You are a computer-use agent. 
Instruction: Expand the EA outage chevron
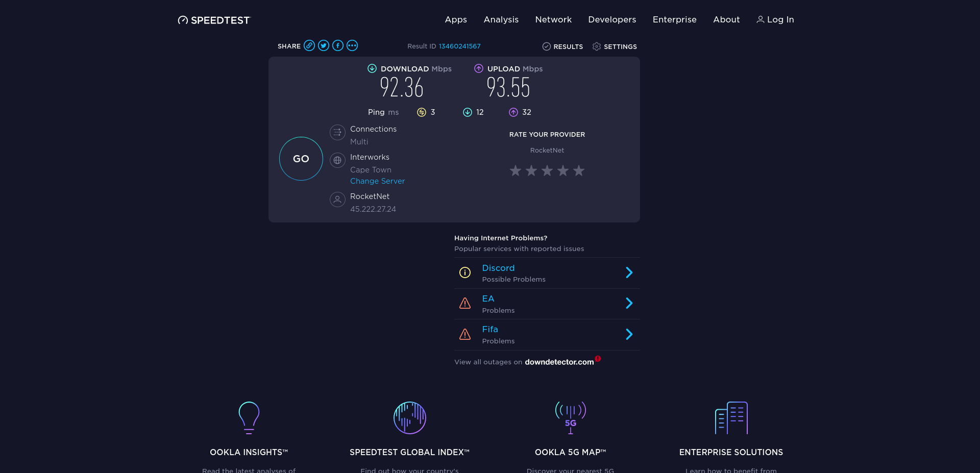point(629,304)
